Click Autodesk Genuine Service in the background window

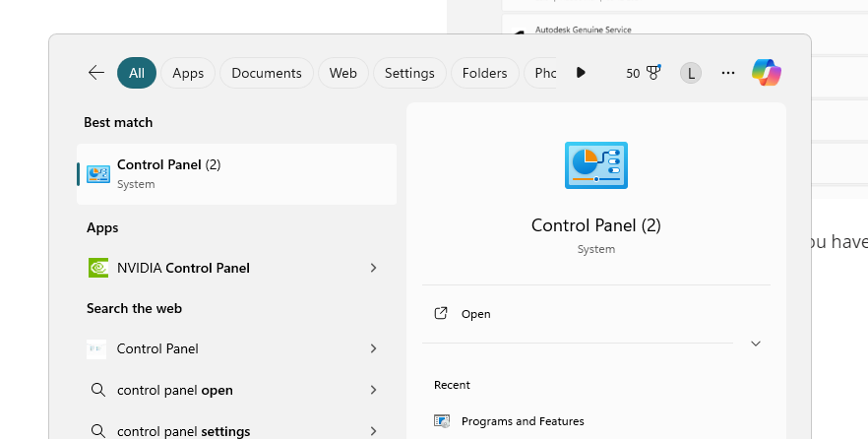coord(583,30)
